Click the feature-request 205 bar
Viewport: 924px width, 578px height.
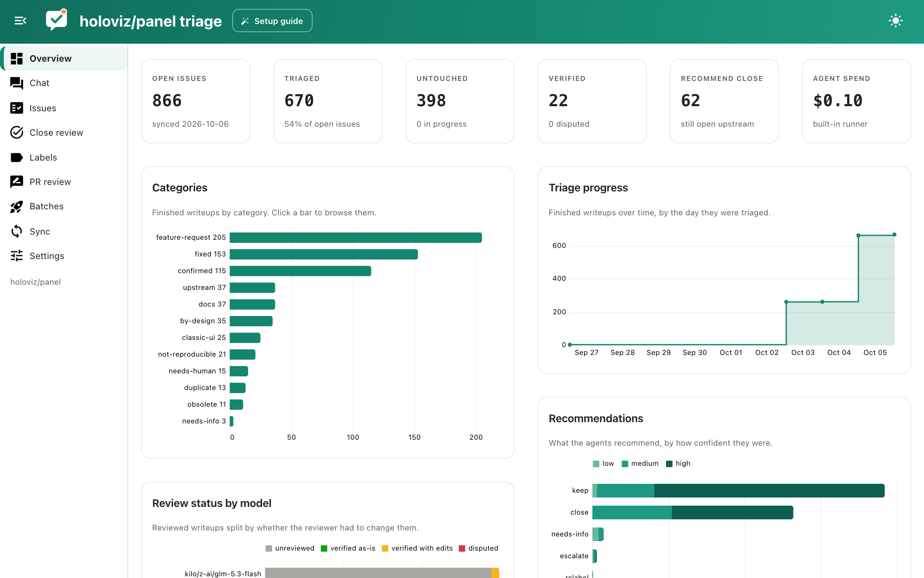click(x=356, y=238)
